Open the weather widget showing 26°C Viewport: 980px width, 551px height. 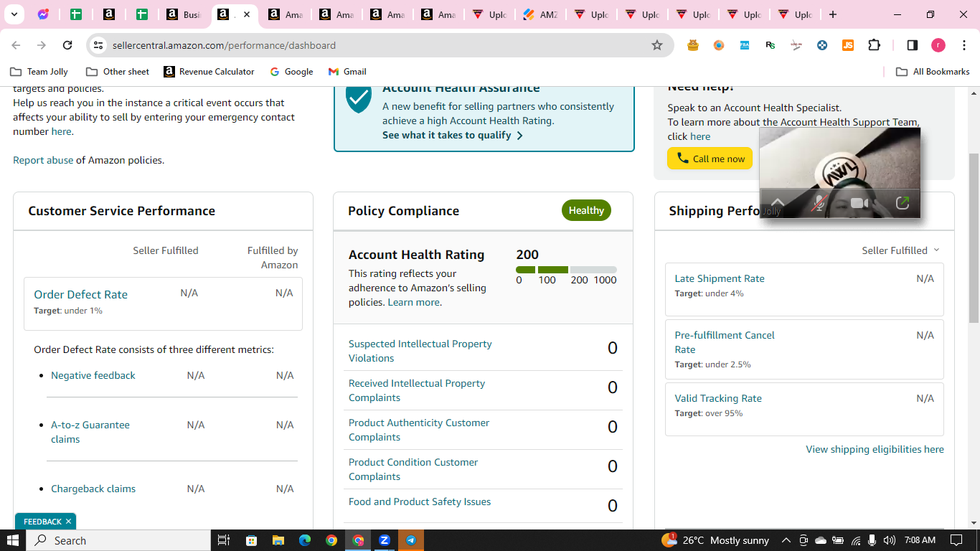[x=716, y=540]
